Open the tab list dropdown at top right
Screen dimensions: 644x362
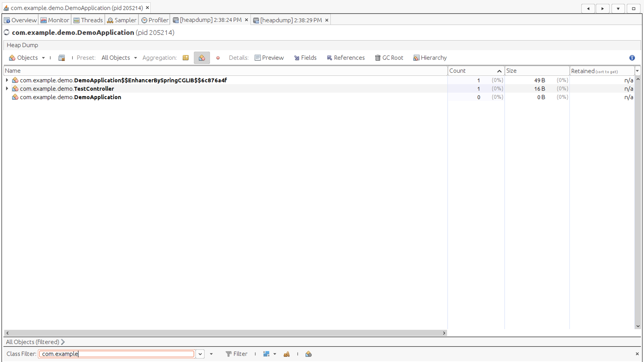618,9
